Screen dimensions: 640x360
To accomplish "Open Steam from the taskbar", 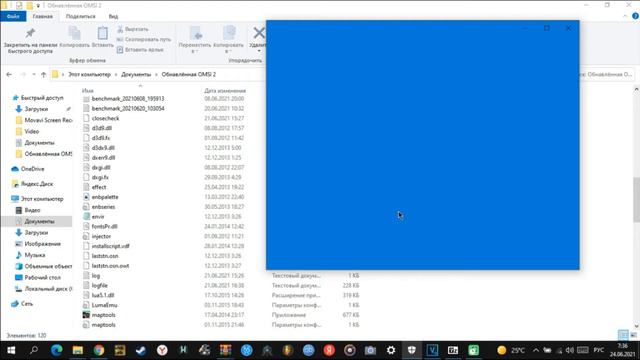I will pyautogui.click(x=141, y=350).
